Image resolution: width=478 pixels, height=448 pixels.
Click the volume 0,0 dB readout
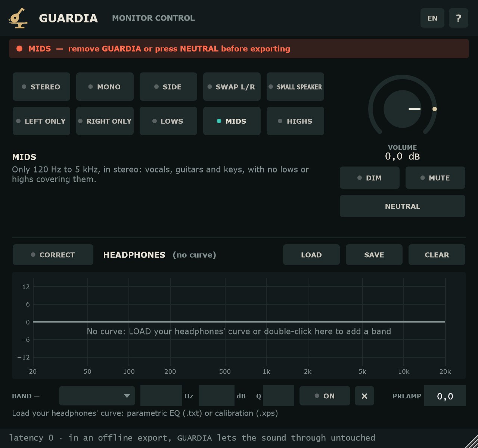point(403,156)
